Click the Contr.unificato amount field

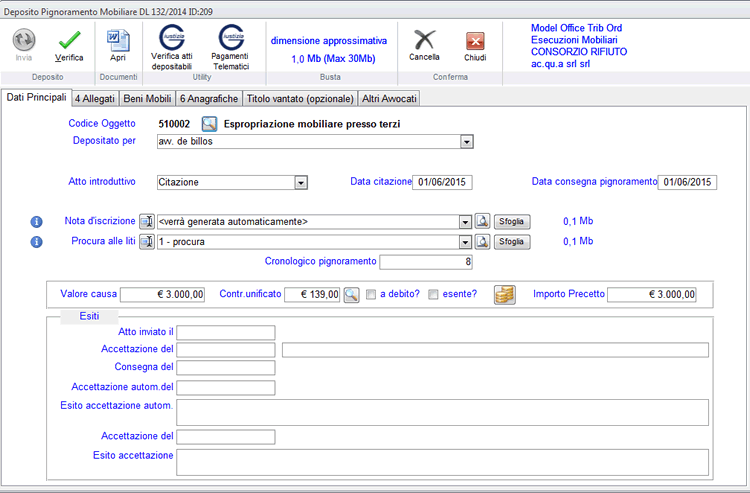click(x=312, y=295)
